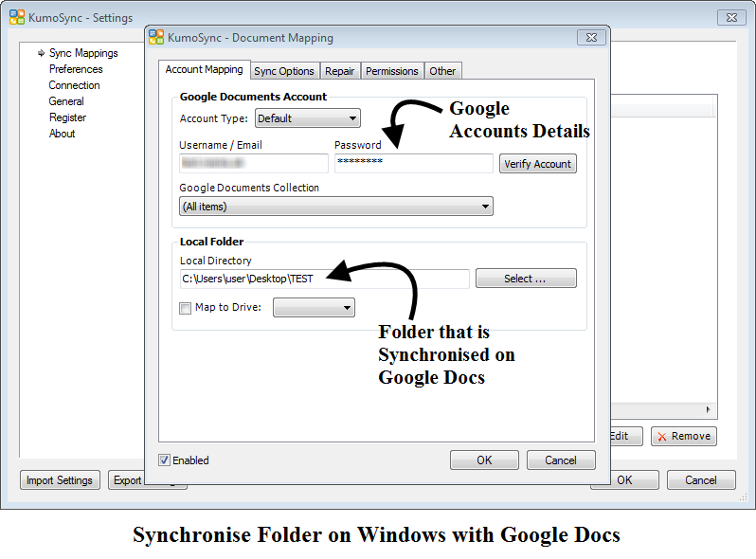
Task: Close the Document Mapping dialog
Action: pos(591,38)
